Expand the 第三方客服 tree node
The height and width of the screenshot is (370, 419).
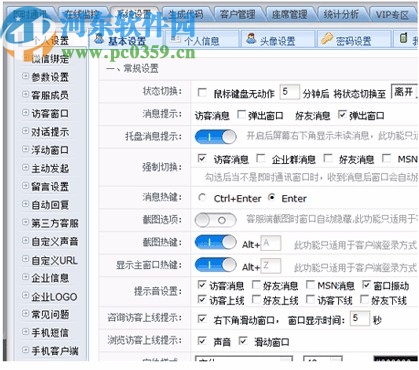point(25,222)
